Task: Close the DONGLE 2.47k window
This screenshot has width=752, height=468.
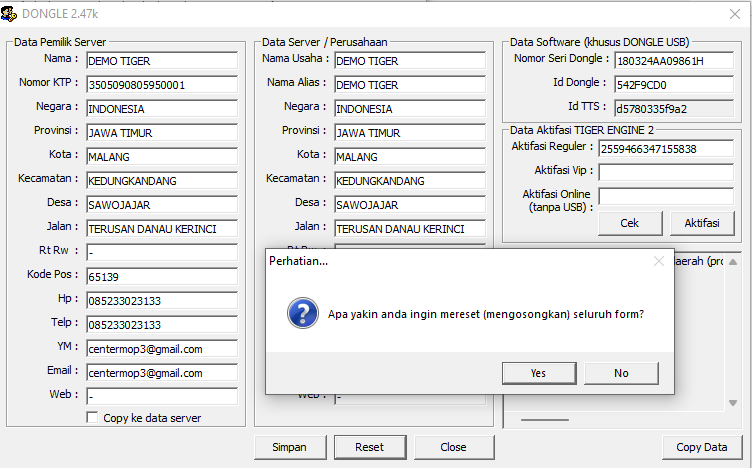Action: 735,13
